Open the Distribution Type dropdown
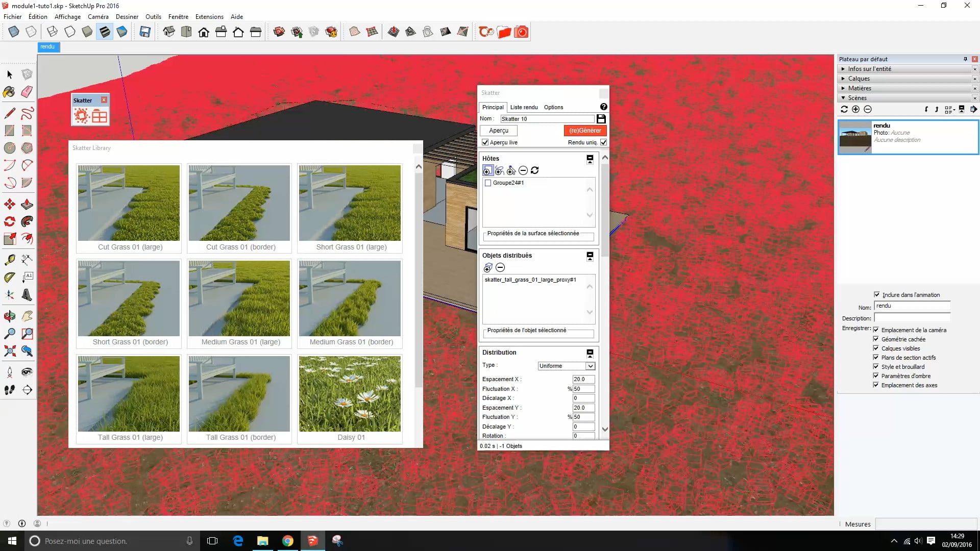 (567, 366)
